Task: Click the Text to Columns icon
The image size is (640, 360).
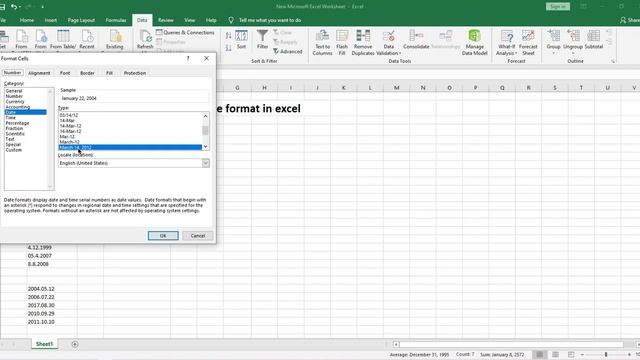Action: point(322,42)
